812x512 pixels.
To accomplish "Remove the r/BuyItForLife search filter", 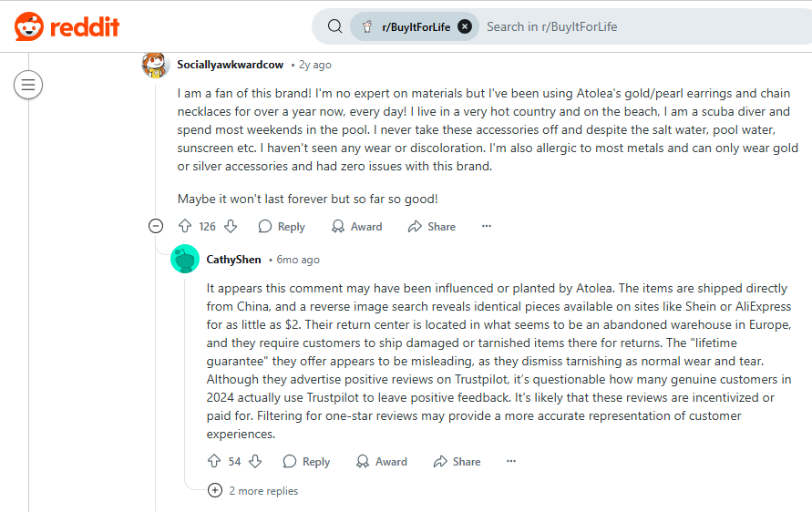I will (465, 26).
